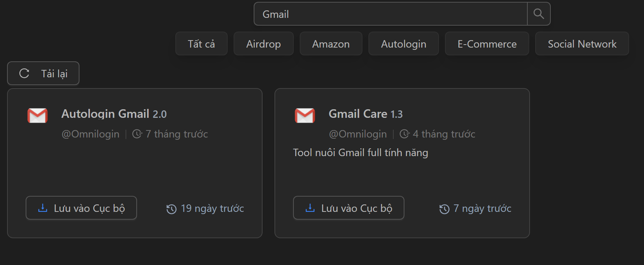Click the history clock icon beside 19 ngày trước

point(171,209)
